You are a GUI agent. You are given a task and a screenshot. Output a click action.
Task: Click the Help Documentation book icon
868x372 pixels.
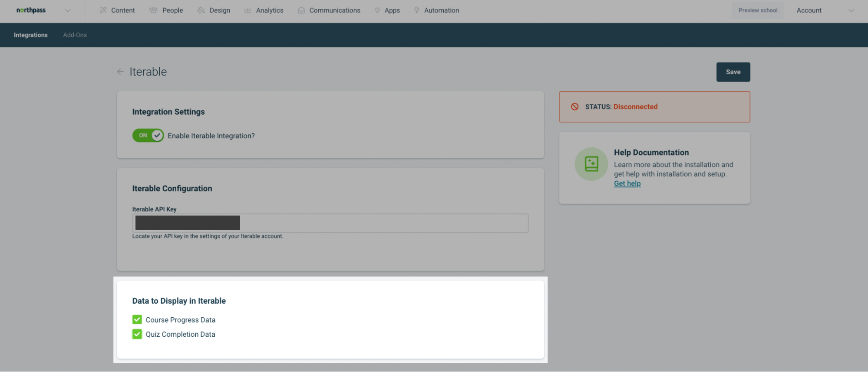[x=591, y=164]
